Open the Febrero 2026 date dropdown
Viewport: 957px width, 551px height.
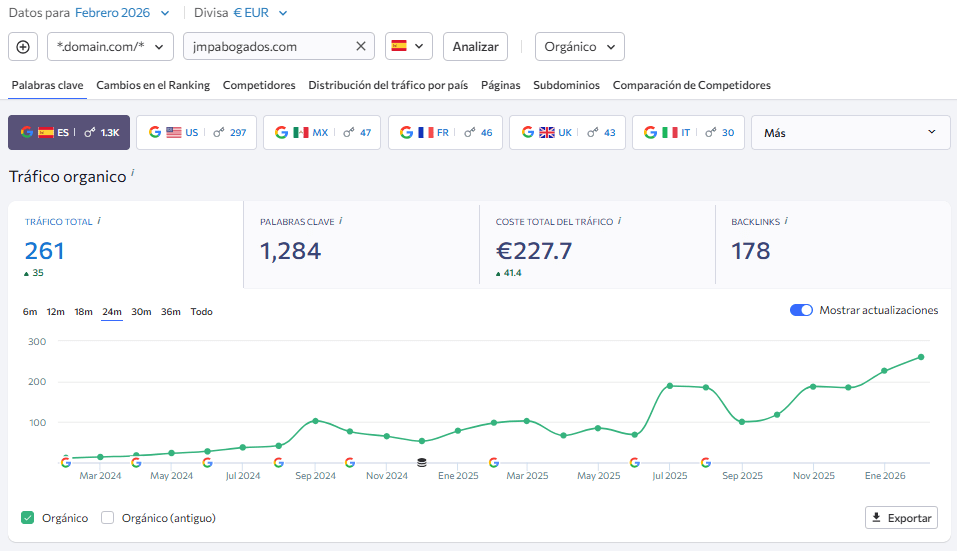[x=122, y=13]
